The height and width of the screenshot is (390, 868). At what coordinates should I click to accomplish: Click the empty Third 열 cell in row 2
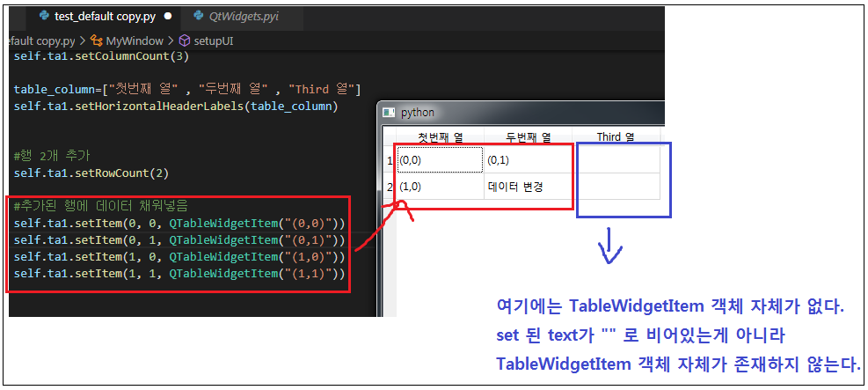point(616,187)
